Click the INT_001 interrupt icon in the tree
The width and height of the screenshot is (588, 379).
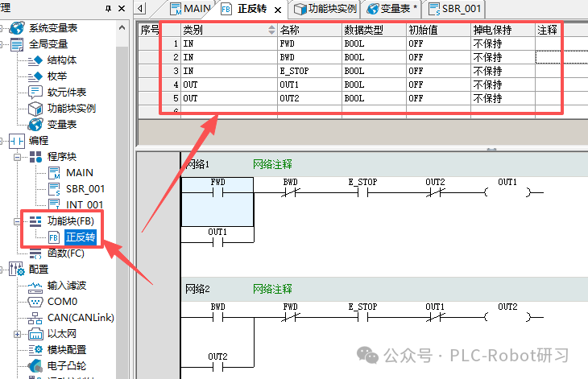(x=54, y=204)
